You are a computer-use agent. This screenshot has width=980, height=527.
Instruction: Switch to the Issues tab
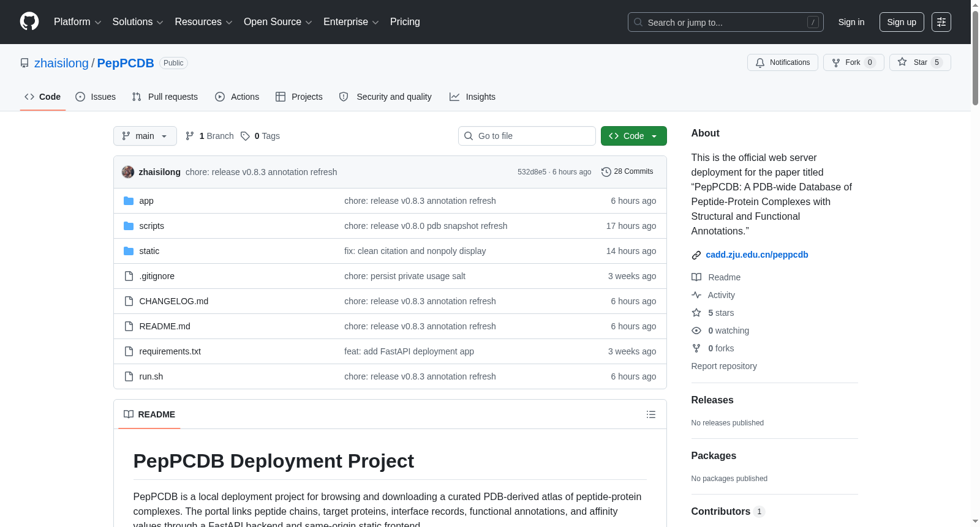[x=96, y=97]
